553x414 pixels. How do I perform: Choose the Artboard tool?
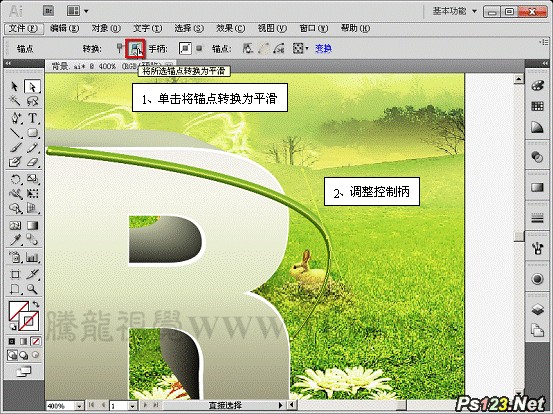tap(15, 274)
